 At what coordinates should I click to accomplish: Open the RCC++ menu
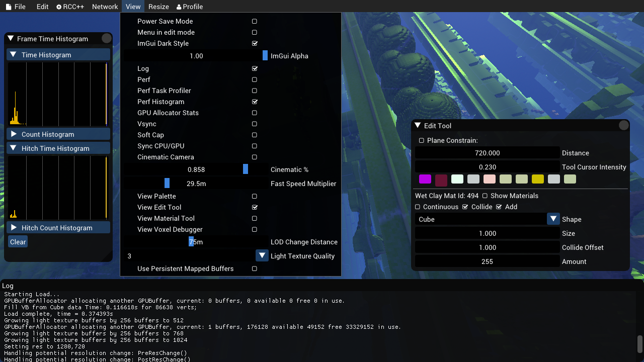(x=70, y=7)
